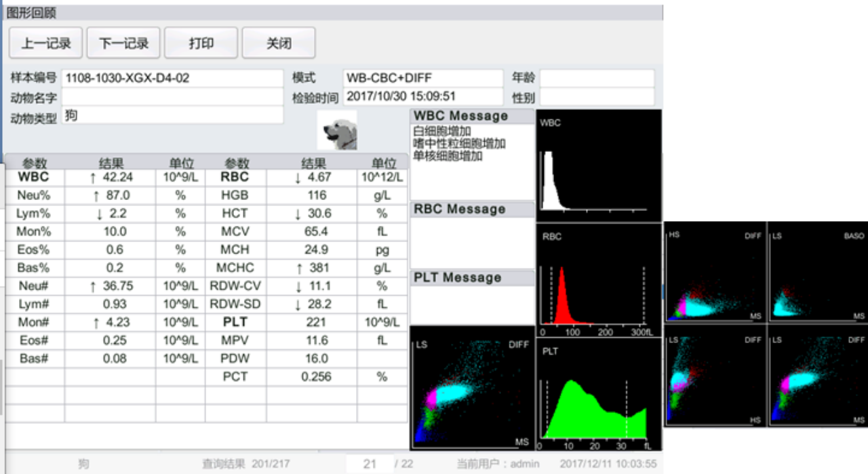Click the 下一记录 next record button
The width and height of the screenshot is (868, 474).
[123, 43]
